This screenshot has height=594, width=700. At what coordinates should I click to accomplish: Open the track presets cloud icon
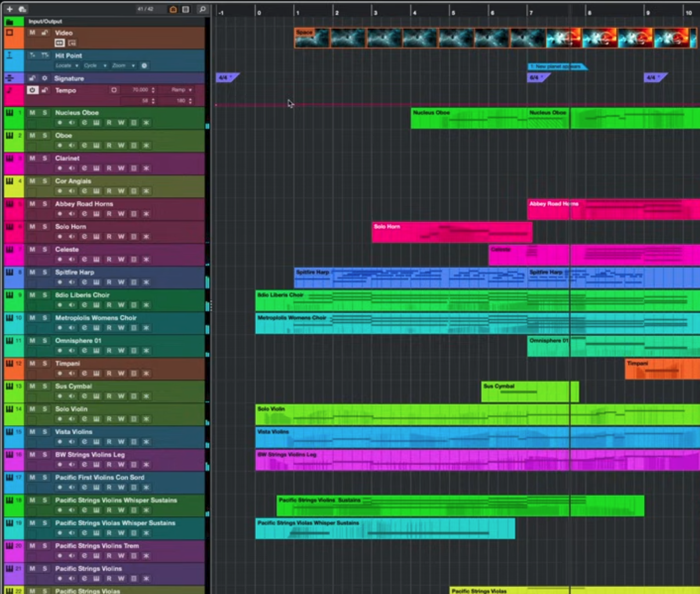click(x=22, y=9)
